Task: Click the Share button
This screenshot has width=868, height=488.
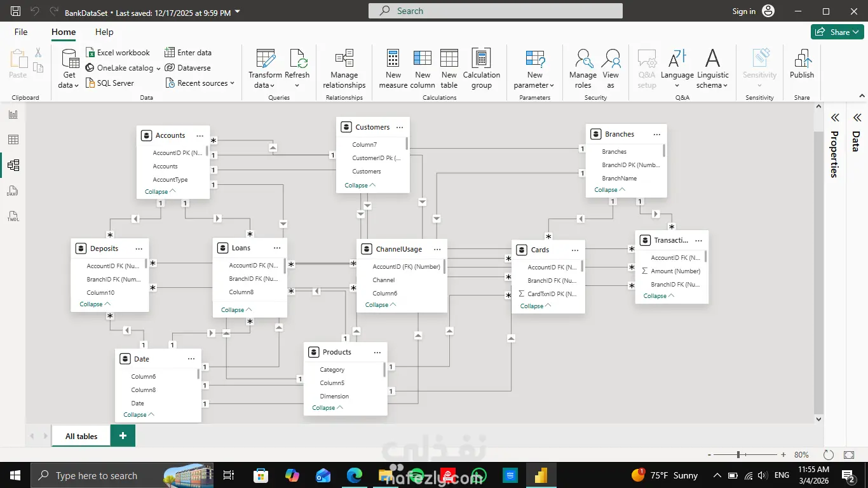Action: (x=836, y=32)
